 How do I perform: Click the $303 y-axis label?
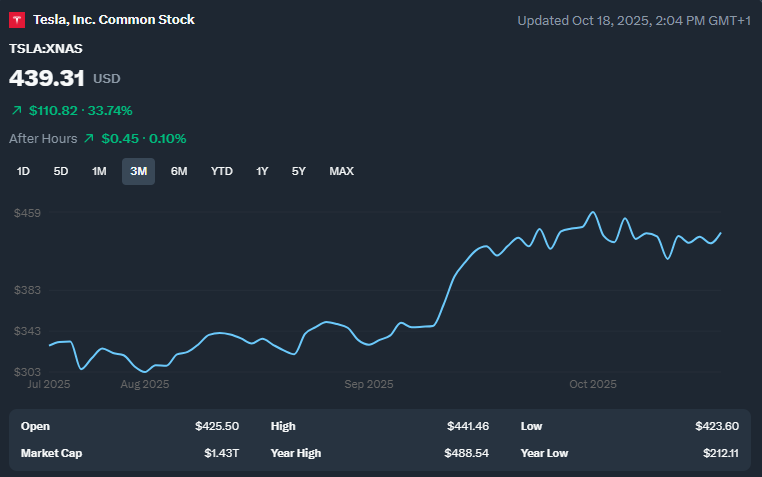27,372
